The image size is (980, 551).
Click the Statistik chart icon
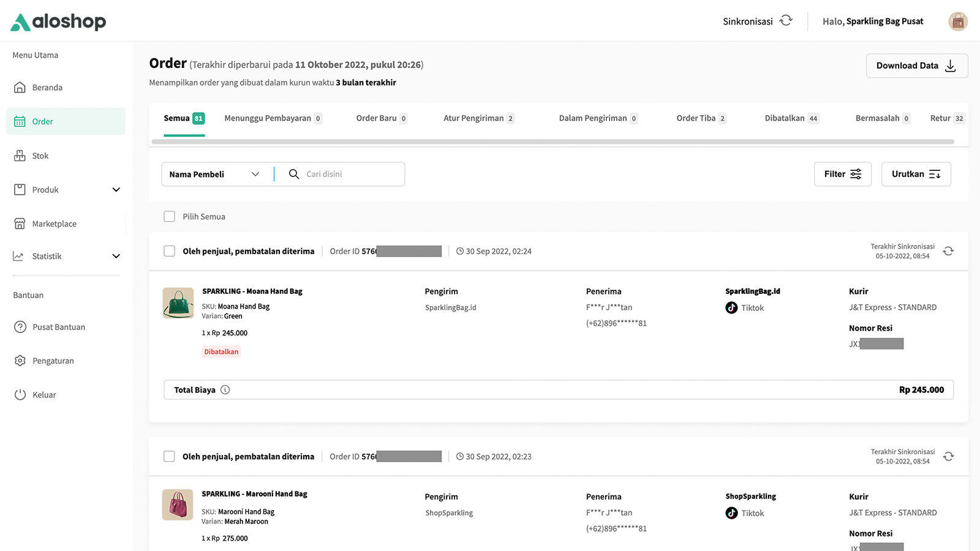point(20,256)
